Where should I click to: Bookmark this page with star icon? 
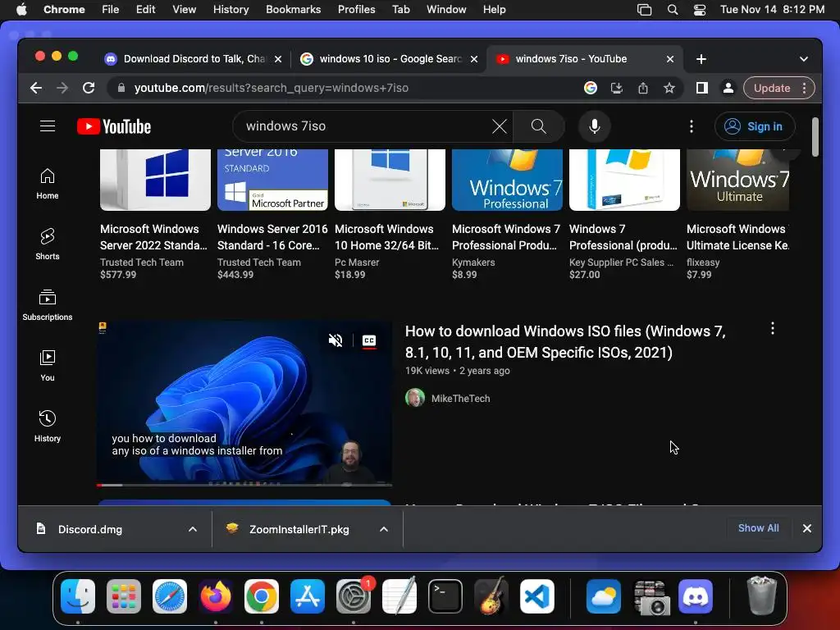click(x=669, y=88)
